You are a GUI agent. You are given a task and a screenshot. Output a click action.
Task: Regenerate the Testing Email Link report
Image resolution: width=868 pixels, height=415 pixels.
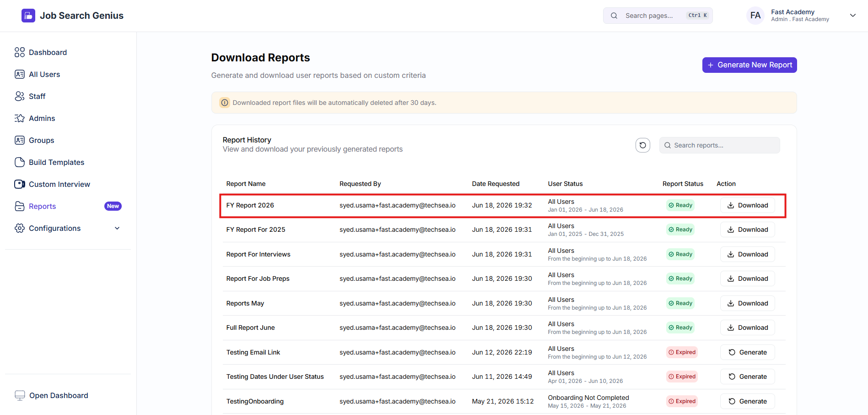(748, 352)
